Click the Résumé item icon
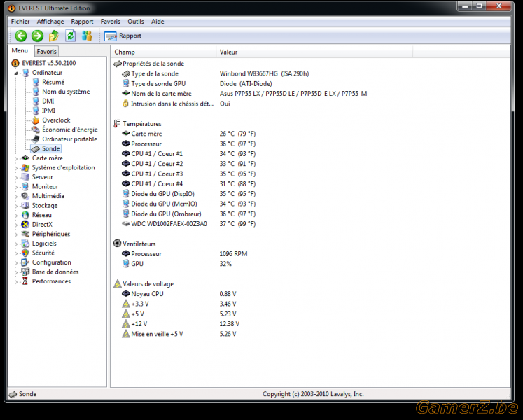The image size is (523, 420). click(x=36, y=82)
